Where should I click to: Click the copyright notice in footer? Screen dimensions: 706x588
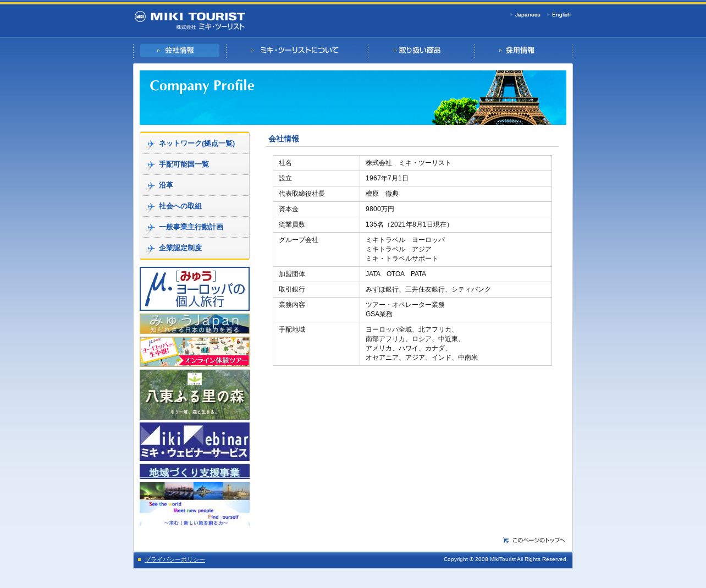[506, 559]
